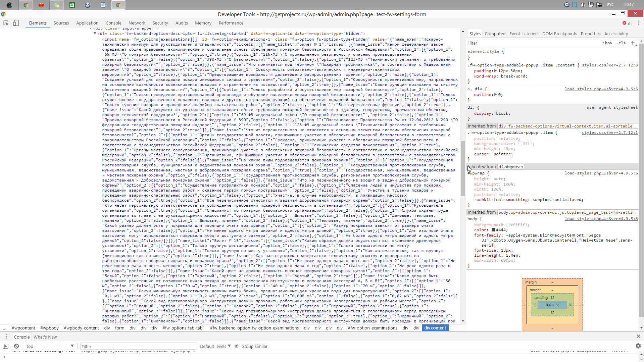
Task: Open the tomato app icon in the taskbar
Action: point(41,5)
